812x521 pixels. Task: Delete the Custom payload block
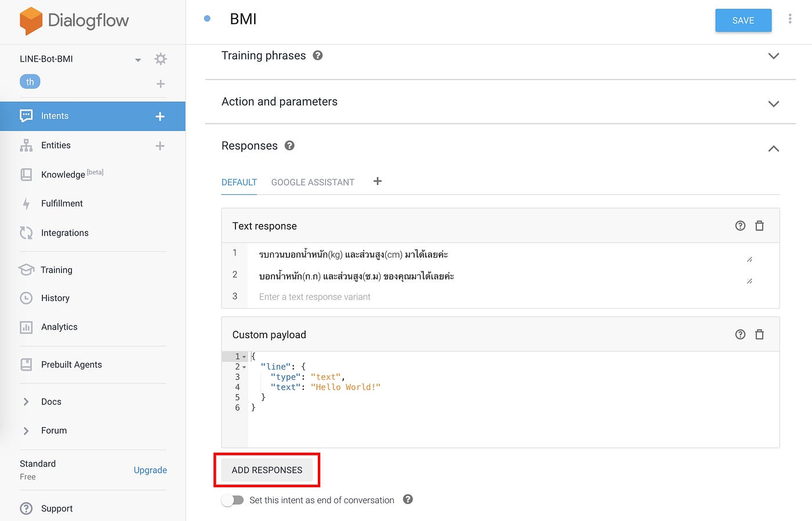click(760, 334)
